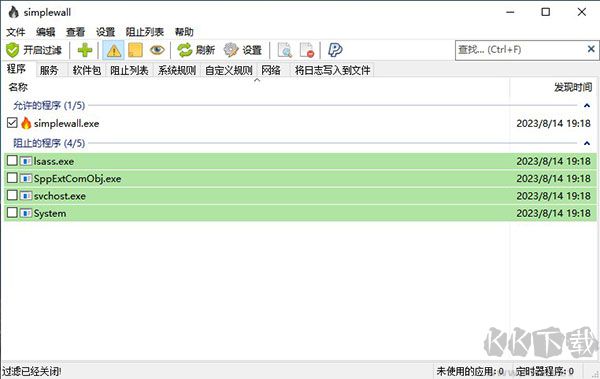Switch to the 将日志写入到文件 tab

[333, 70]
